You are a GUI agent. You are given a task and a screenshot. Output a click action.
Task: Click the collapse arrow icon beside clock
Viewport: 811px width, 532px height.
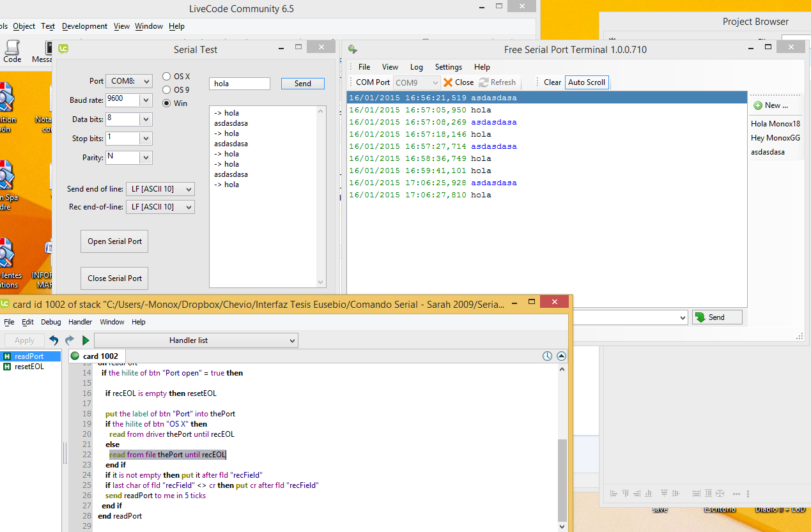coord(561,356)
